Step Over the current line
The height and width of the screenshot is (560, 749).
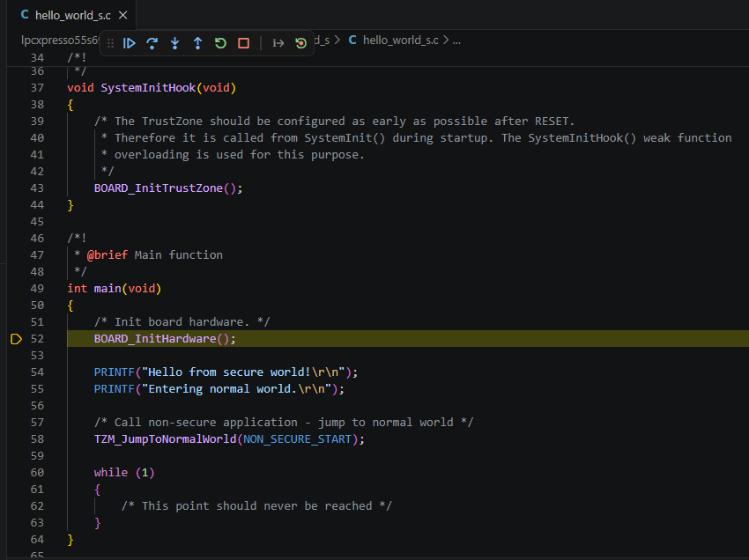[x=152, y=42]
